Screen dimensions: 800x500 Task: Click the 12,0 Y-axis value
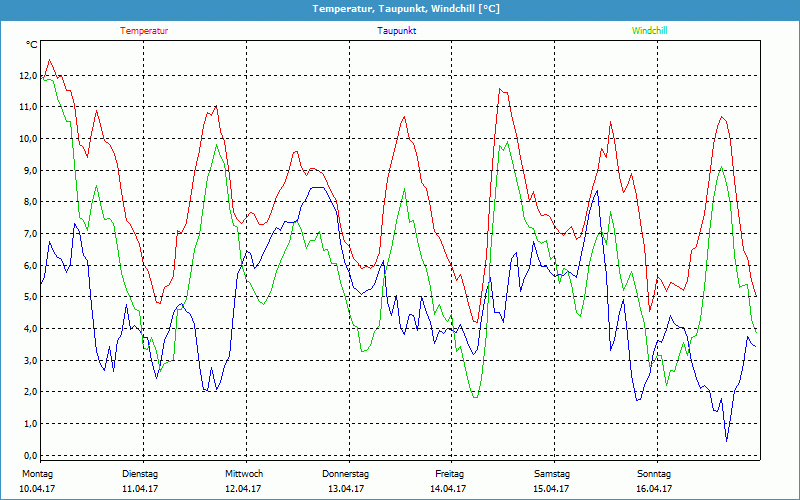[x=28, y=76]
